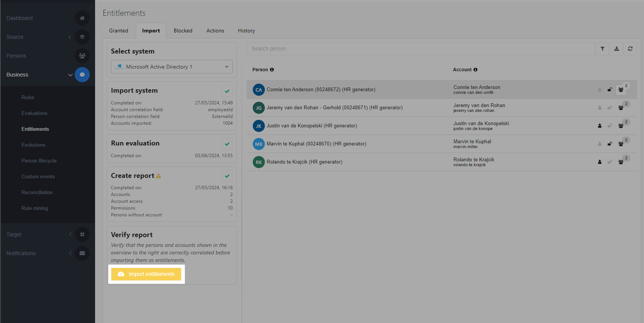The width and height of the screenshot is (644, 323).
Task: Click the Search person input field
Action: pyautogui.click(x=421, y=49)
